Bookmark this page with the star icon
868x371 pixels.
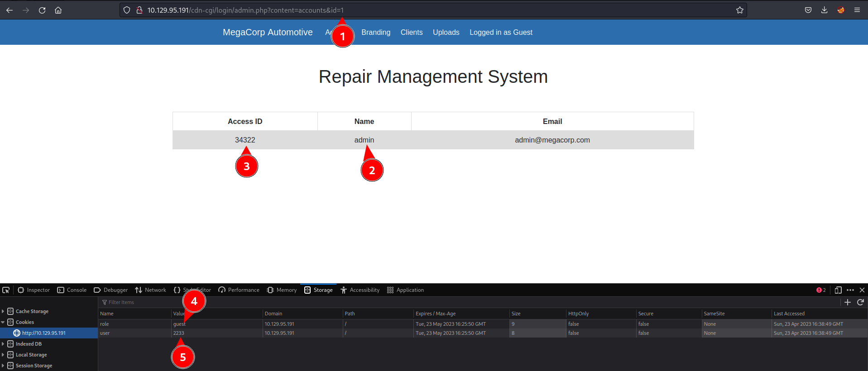740,10
